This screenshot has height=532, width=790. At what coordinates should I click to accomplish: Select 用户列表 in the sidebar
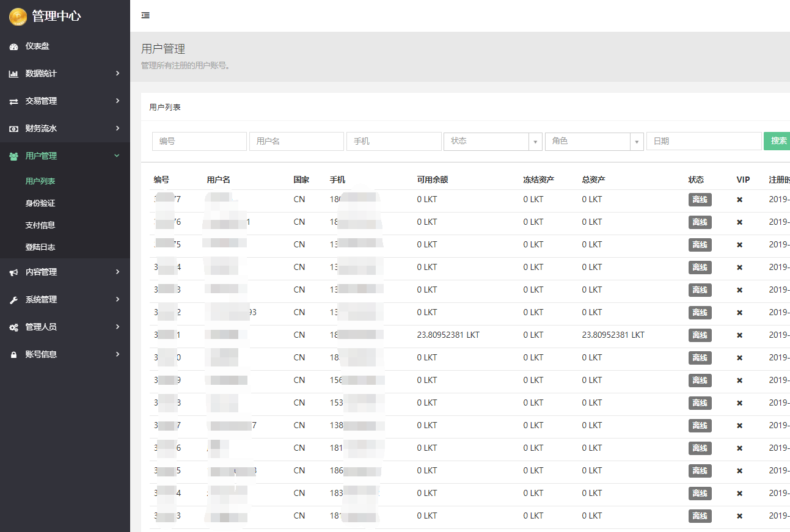tap(40, 181)
